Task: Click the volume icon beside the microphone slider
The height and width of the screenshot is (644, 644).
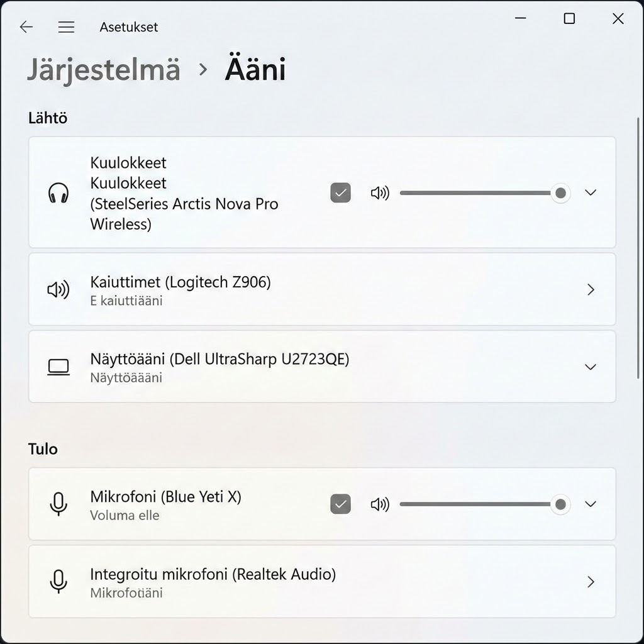Action: pyautogui.click(x=380, y=504)
